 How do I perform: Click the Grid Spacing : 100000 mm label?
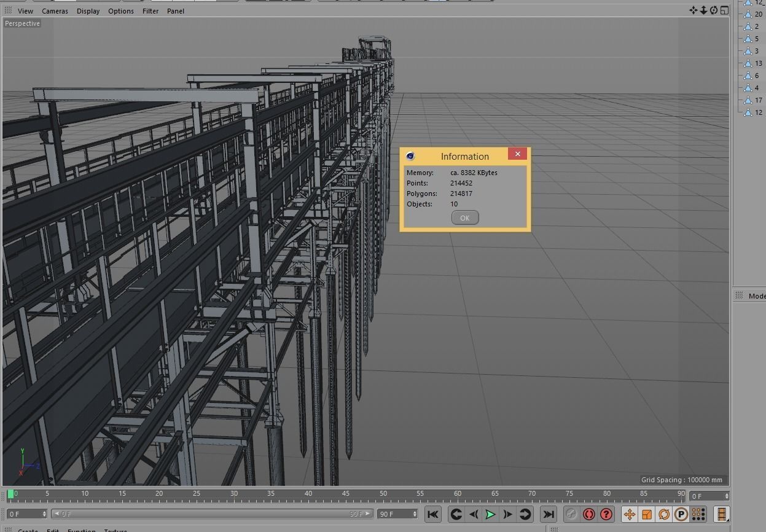tap(682, 480)
